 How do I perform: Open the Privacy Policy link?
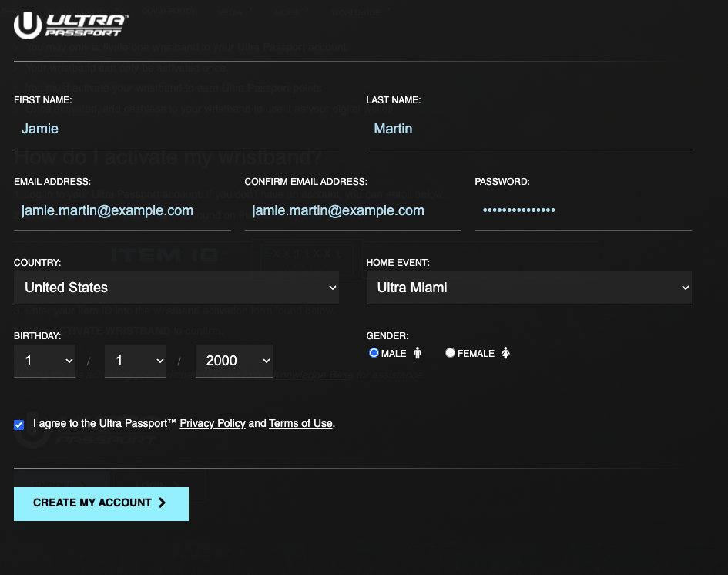[213, 423]
